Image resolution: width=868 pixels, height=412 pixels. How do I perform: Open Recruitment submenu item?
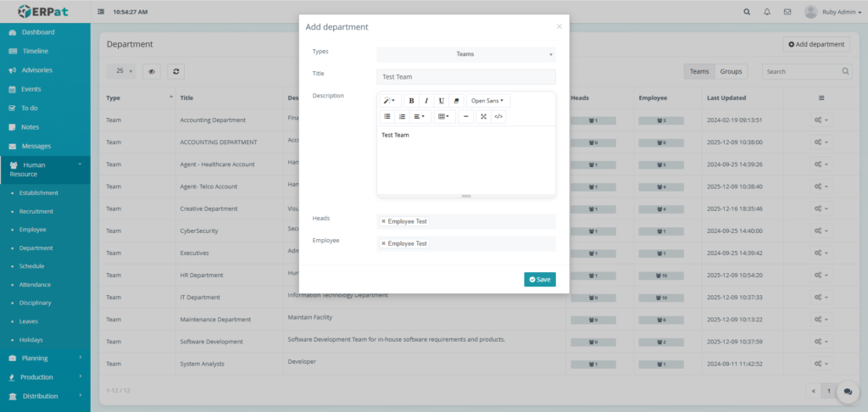click(36, 211)
